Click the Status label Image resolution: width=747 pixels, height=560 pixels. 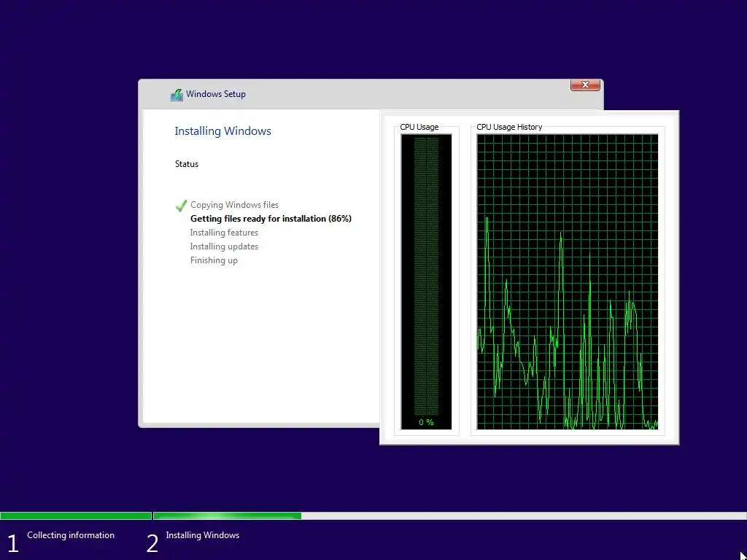click(186, 164)
